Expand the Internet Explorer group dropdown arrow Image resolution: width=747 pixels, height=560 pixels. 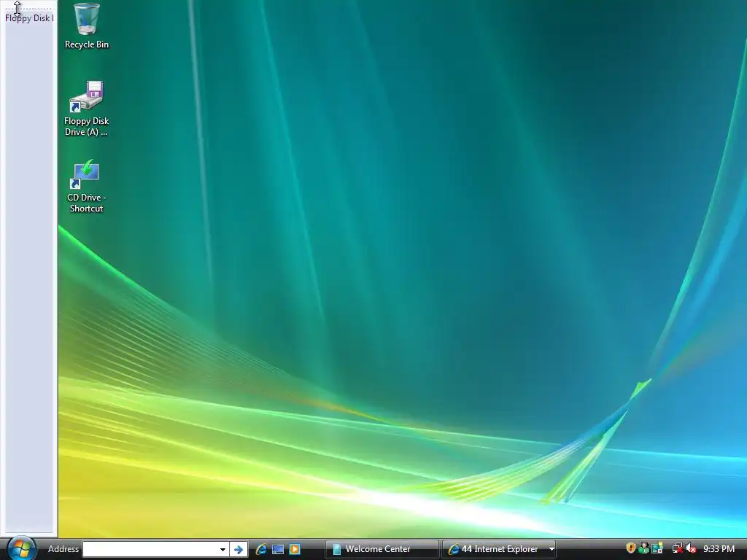click(x=551, y=549)
